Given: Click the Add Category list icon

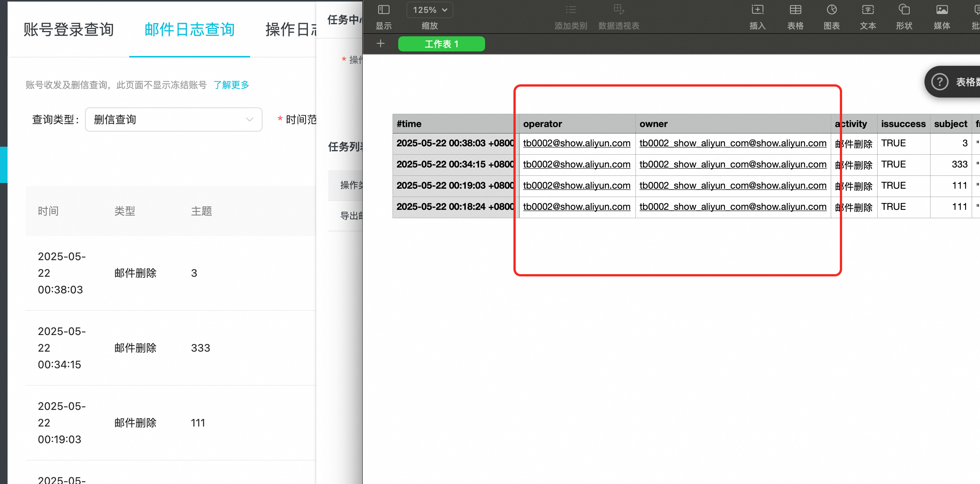Looking at the screenshot, I should [570, 10].
